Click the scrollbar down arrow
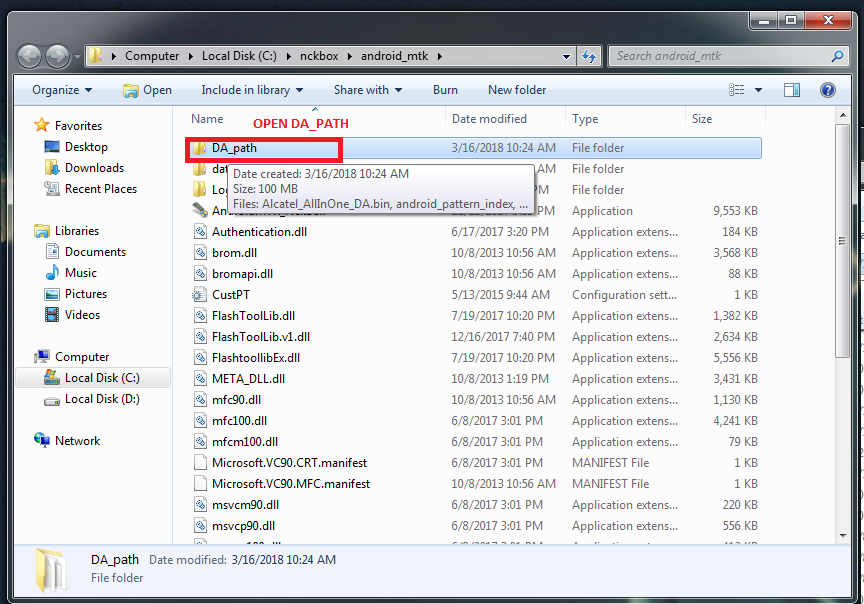Screen dimensions: 864x604 843,535
